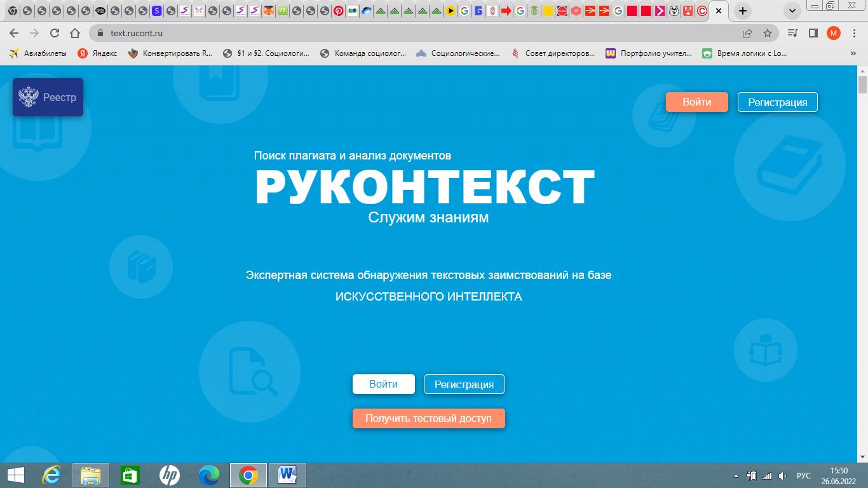The image size is (868, 488).
Task: Share this page from the address bar
Action: 747,33
